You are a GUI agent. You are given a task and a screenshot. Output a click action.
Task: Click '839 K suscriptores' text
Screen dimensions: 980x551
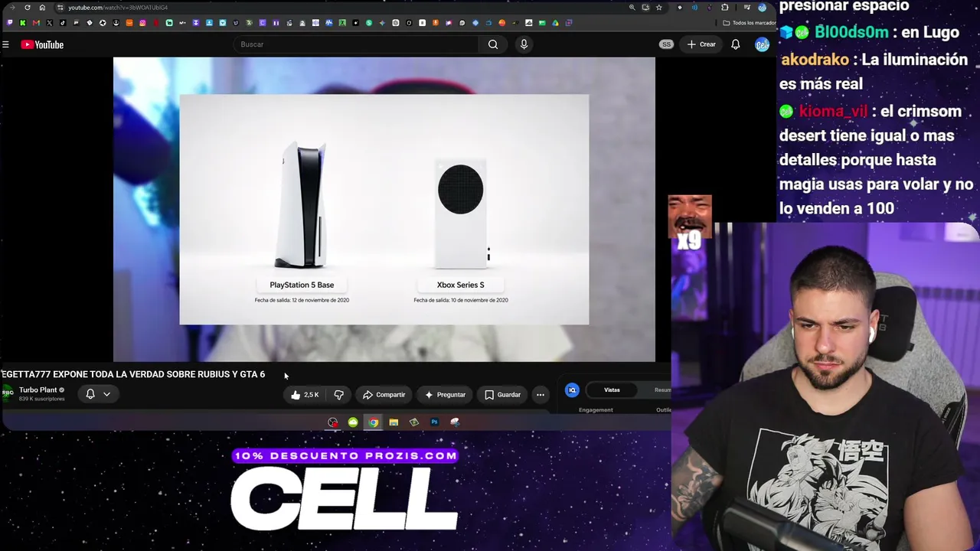pyautogui.click(x=42, y=399)
